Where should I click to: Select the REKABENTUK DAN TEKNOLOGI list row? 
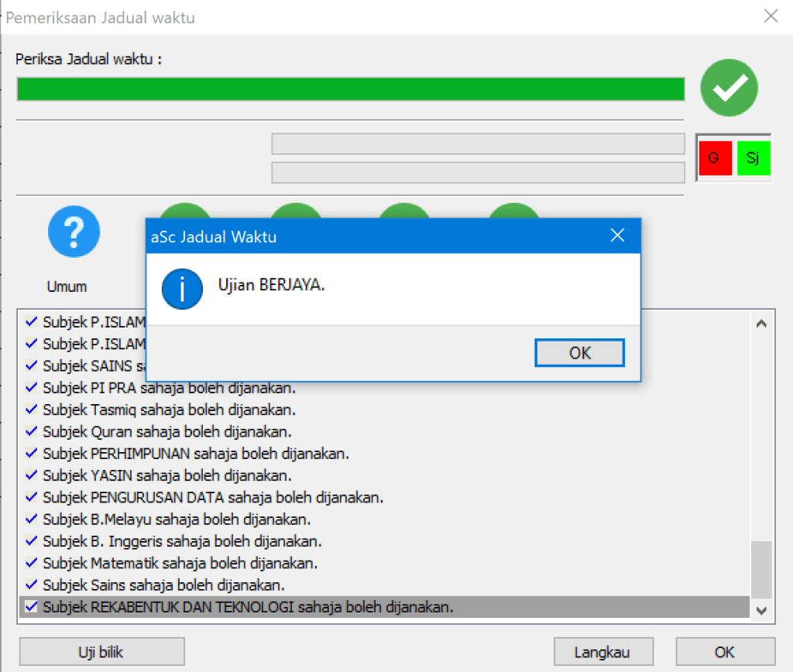tap(310, 607)
